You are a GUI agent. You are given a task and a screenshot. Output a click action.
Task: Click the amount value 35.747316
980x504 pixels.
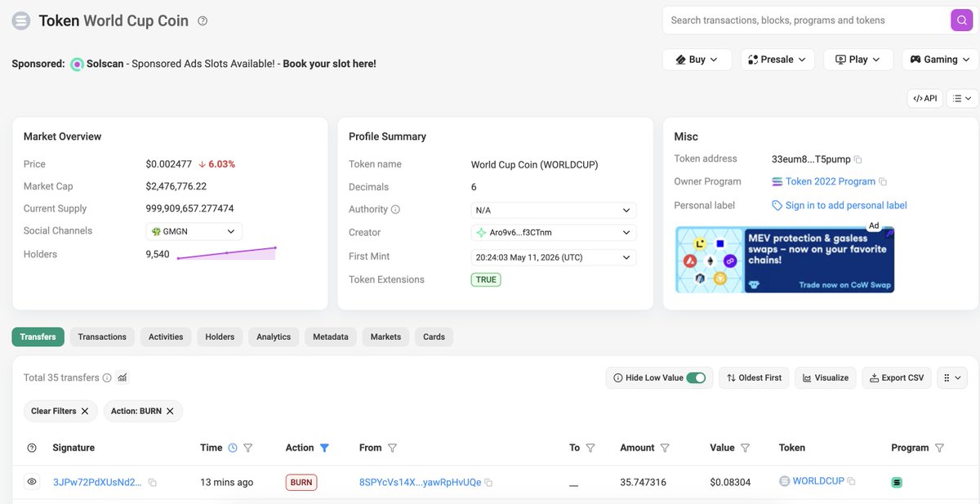pos(643,483)
